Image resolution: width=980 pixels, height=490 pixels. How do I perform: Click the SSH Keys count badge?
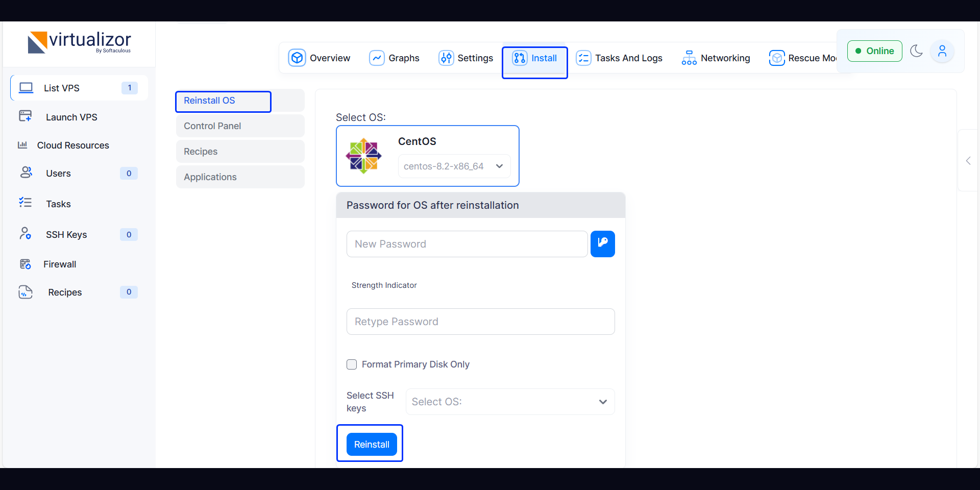129,234
